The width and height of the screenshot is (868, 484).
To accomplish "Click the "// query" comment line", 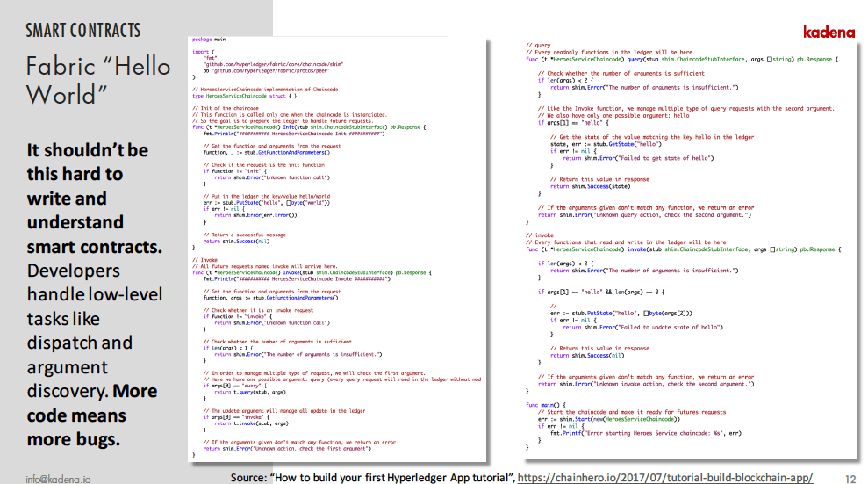I will (x=538, y=46).
